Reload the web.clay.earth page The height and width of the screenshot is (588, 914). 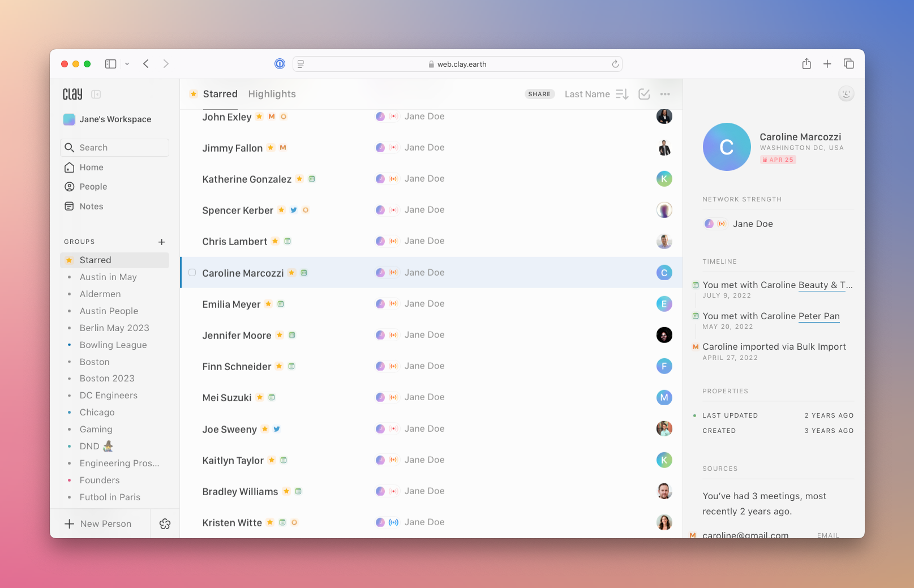click(x=615, y=65)
